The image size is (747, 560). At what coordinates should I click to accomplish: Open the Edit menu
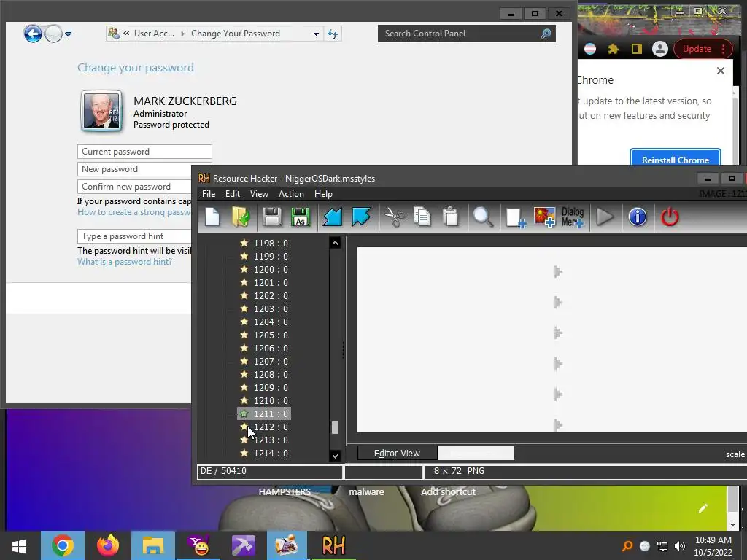[x=233, y=194]
